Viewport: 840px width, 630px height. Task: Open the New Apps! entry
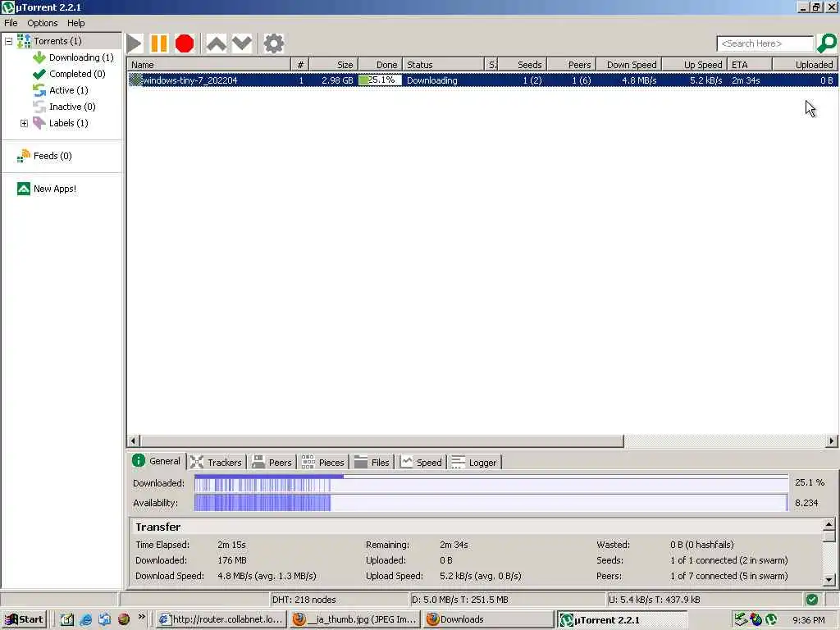pyautogui.click(x=55, y=189)
